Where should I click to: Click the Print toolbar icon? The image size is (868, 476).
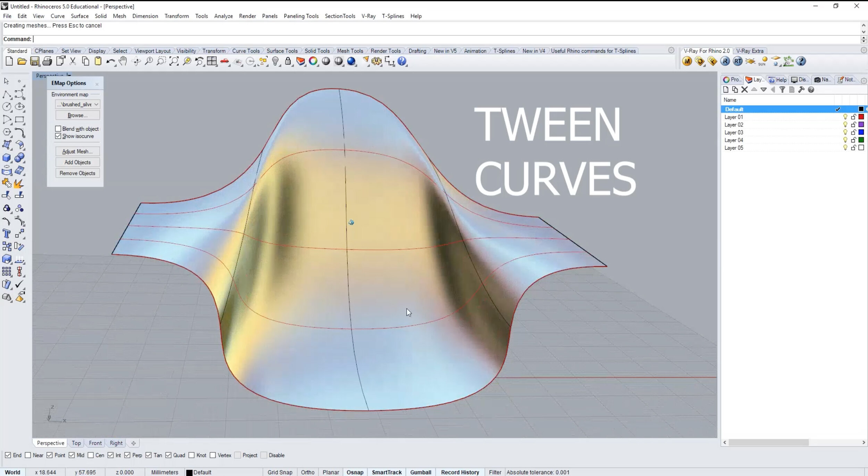[x=47, y=61]
